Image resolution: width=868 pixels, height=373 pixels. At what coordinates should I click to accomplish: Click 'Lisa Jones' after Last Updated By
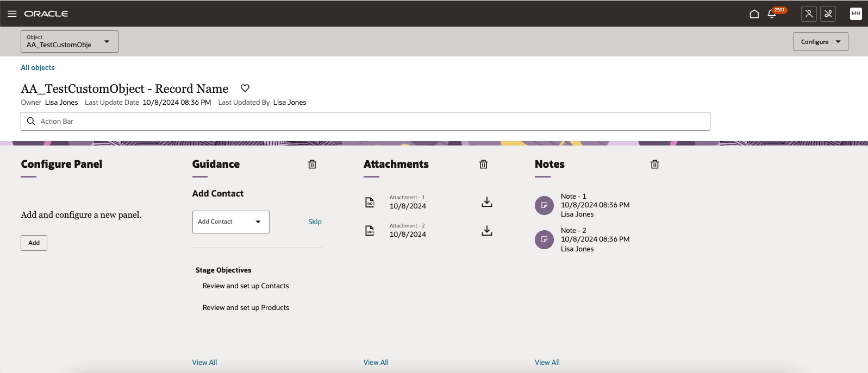click(290, 102)
